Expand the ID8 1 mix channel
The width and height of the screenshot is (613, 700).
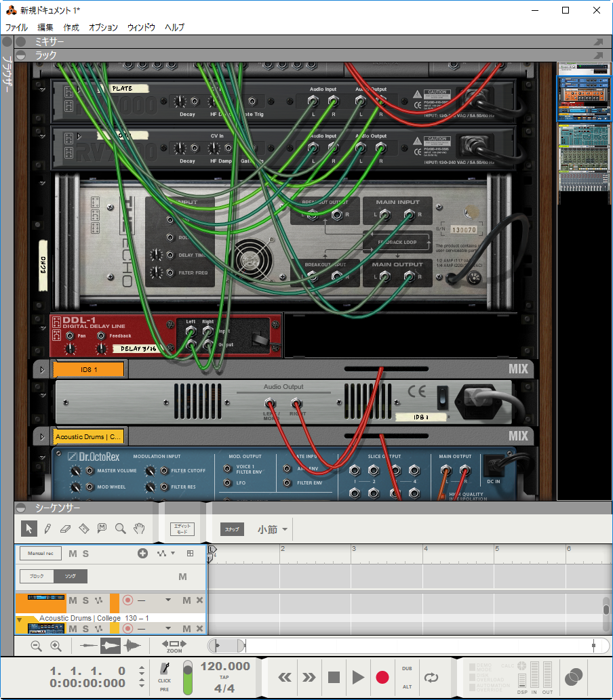pyautogui.click(x=42, y=369)
